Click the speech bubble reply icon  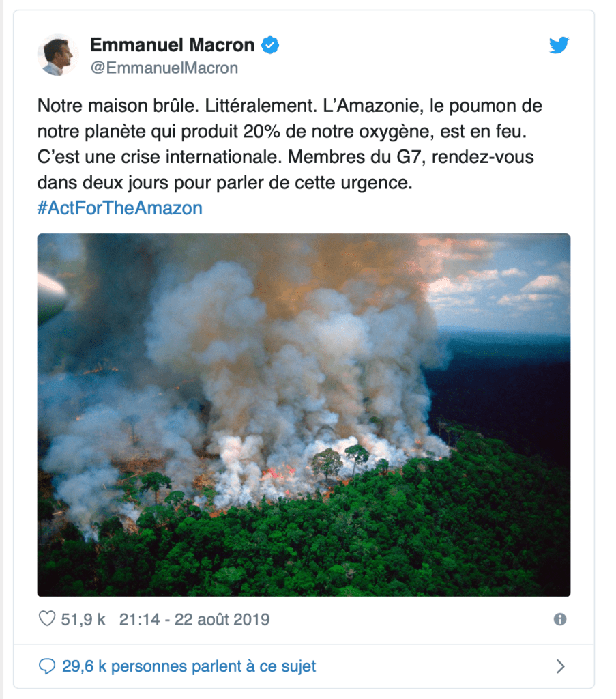[47, 666]
